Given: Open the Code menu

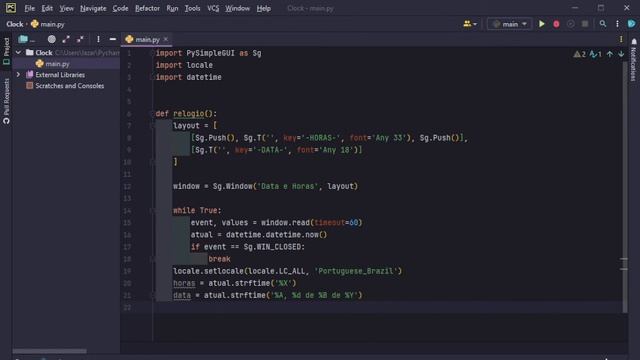Looking at the screenshot, I should pyautogui.click(x=120, y=8).
